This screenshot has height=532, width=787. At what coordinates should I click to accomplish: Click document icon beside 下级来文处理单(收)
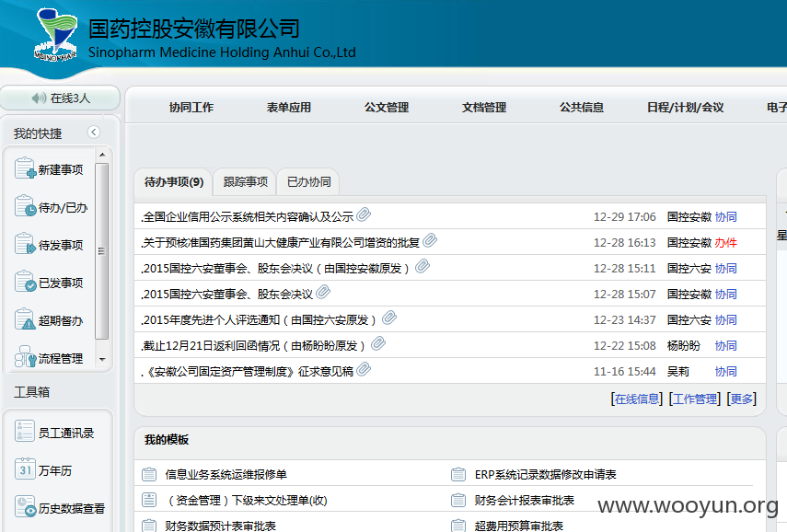[149, 500]
